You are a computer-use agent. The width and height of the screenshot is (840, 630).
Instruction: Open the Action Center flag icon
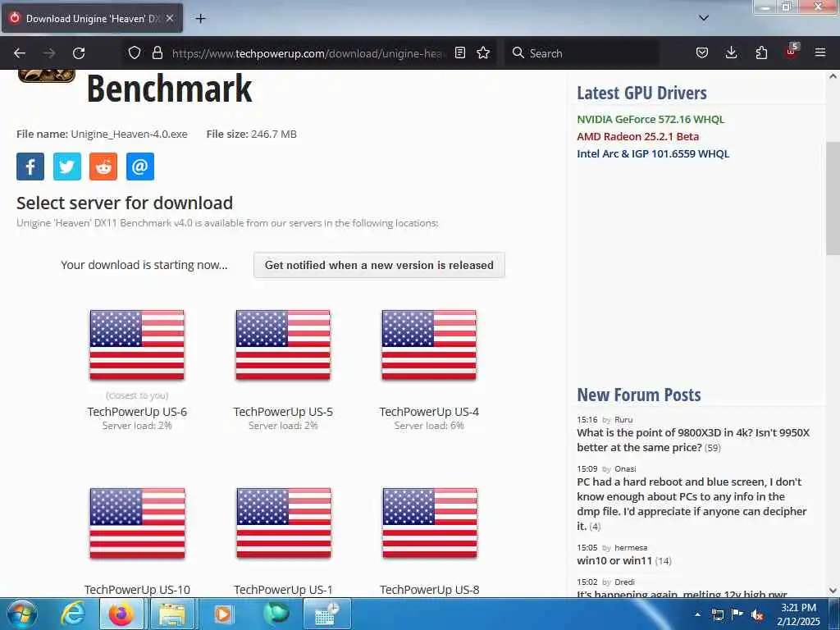click(x=737, y=614)
